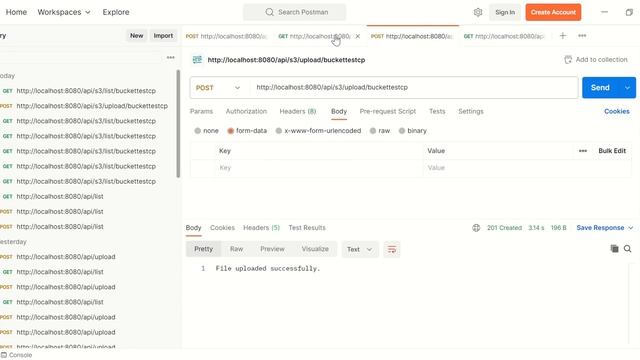The width and height of the screenshot is (640, 360).
Task: Expand the Workspaces dropdown
Action: pos(64,12)
